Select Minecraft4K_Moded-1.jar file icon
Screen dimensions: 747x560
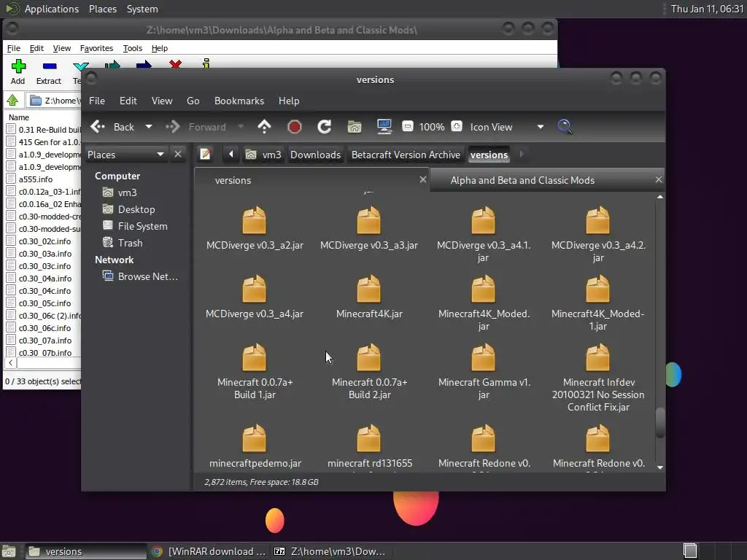click(x=598, y=289)
